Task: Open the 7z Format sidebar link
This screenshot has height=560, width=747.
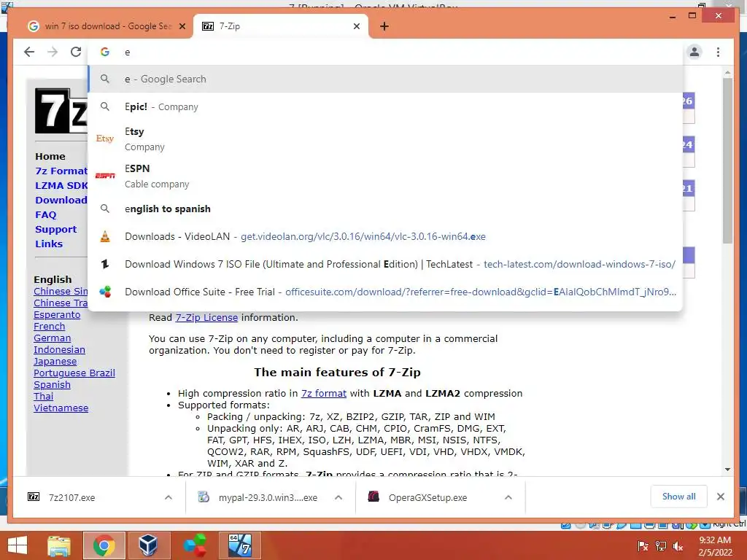Action: [x=61, y=171]
